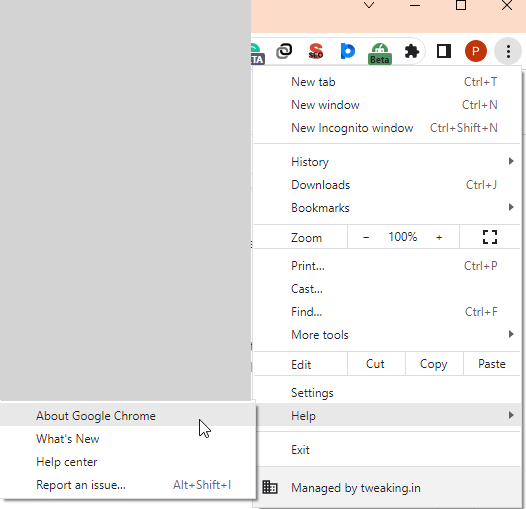Screen dimensions: 526x509
Task: Choose Print... from the menu
Action: tap(386, 266)
